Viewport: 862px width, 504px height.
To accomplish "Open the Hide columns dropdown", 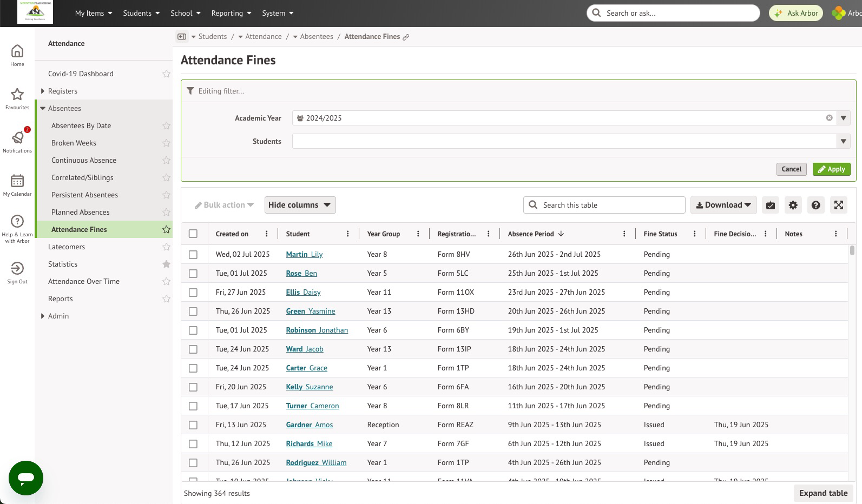I will pos(300,205).
